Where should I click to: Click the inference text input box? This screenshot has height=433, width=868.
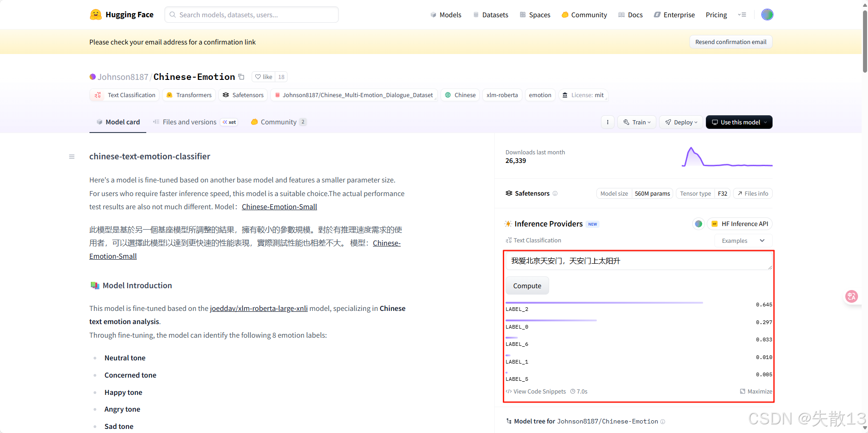pyautogui.click(x=639, y=261)
